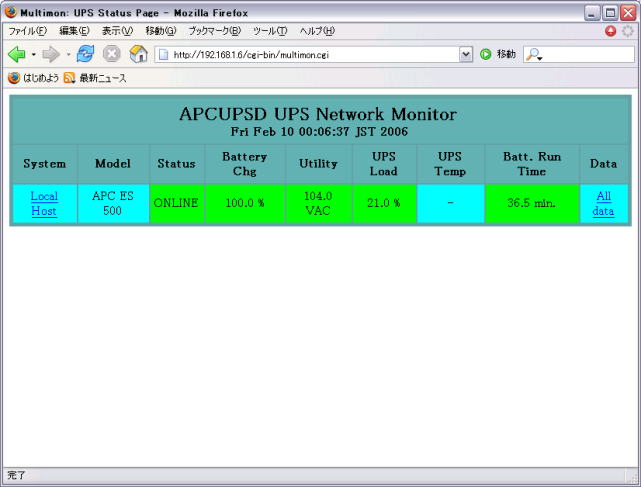This screenshot has height=487, width=641.
Task: Reload the page with the blue refresh icon
Action: [85, 54]
